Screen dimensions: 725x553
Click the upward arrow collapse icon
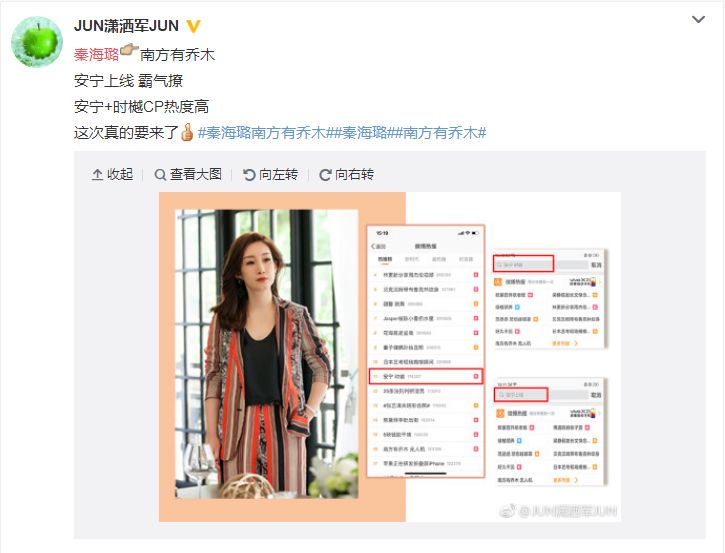coord(97,175)
